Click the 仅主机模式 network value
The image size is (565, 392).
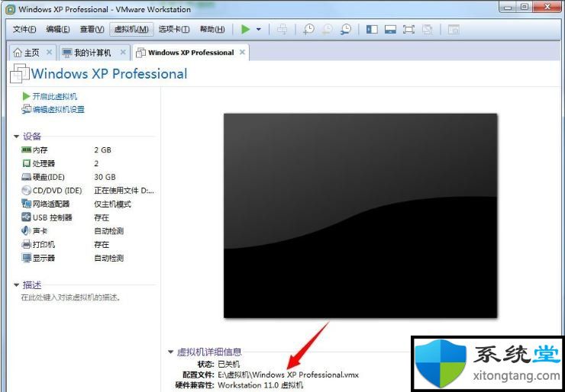(113, 204)
